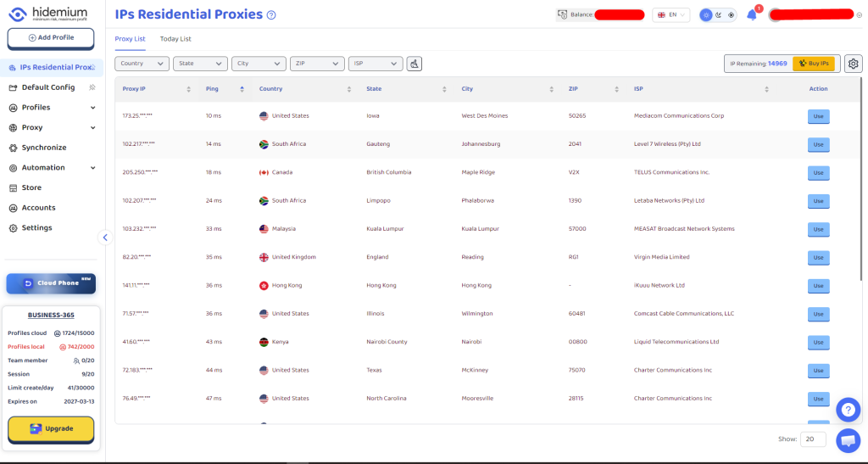This screenshot has height=464, width=868.
Task: Open the ISP filter dropdown
Action: tap(376, 64)
